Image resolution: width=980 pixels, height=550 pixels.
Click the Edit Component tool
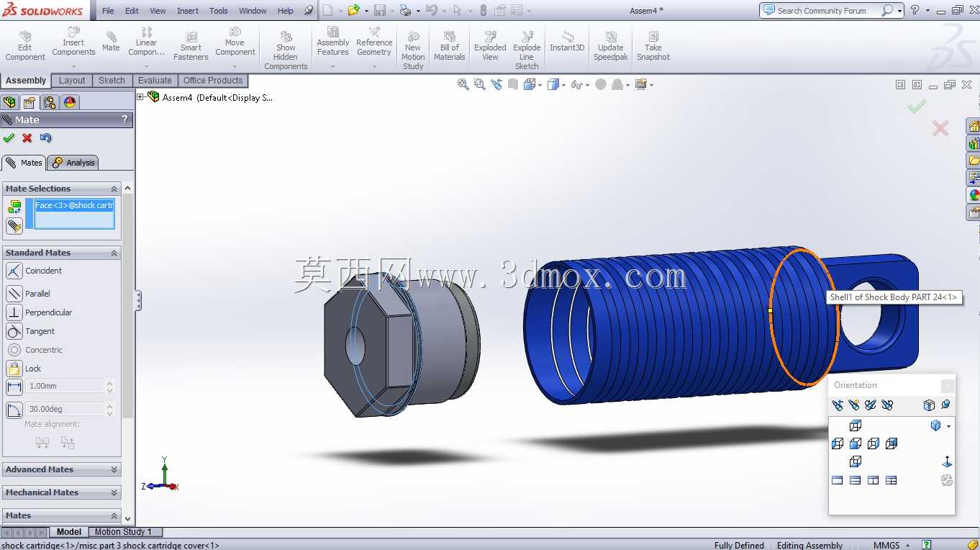[25, 45]
